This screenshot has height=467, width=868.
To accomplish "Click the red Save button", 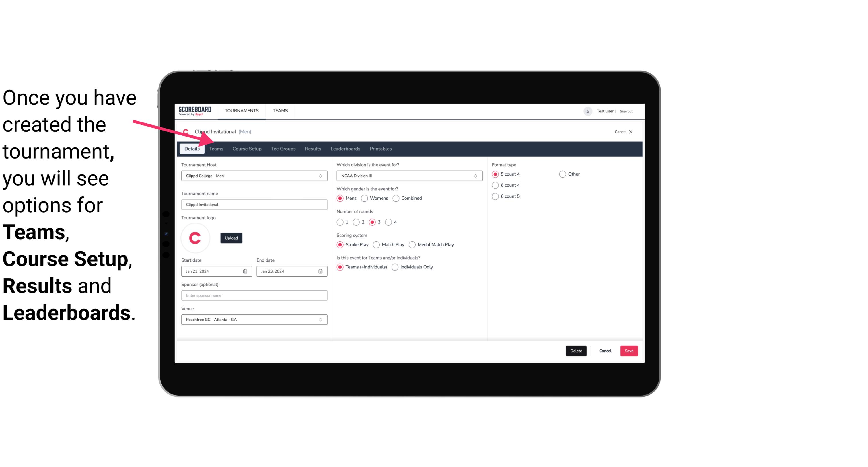I will tap(629, 351).
